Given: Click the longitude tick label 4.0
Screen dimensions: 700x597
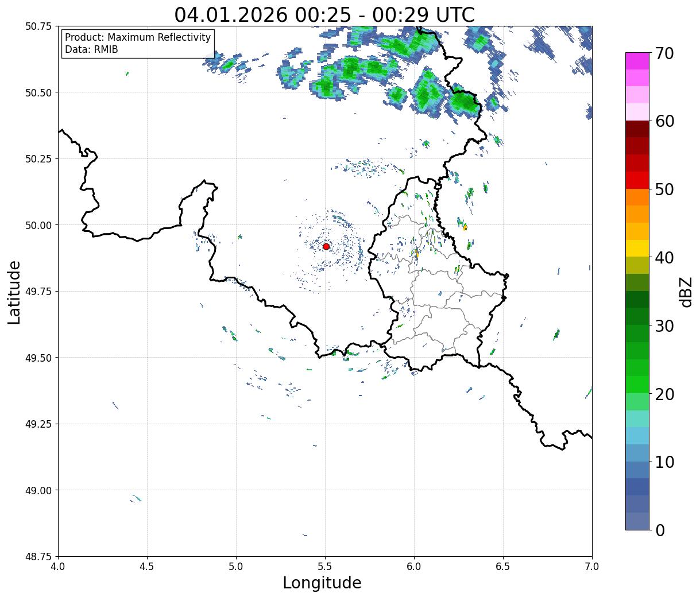Looking at the screenshot, I should tap(58, 567).
